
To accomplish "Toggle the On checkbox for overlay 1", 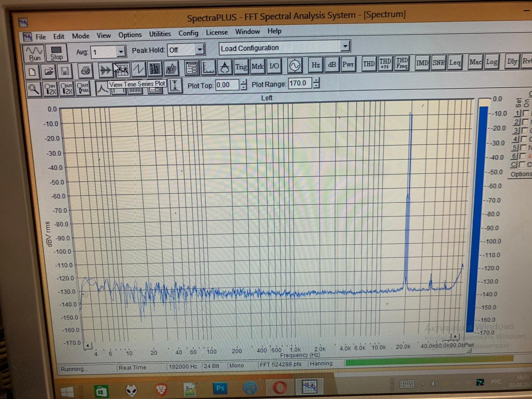I will coord(526,113).
